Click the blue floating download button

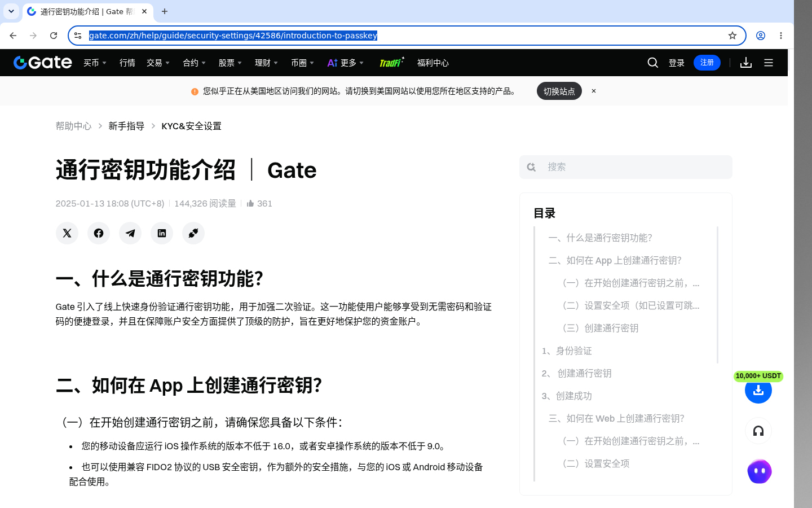[758, 390]
